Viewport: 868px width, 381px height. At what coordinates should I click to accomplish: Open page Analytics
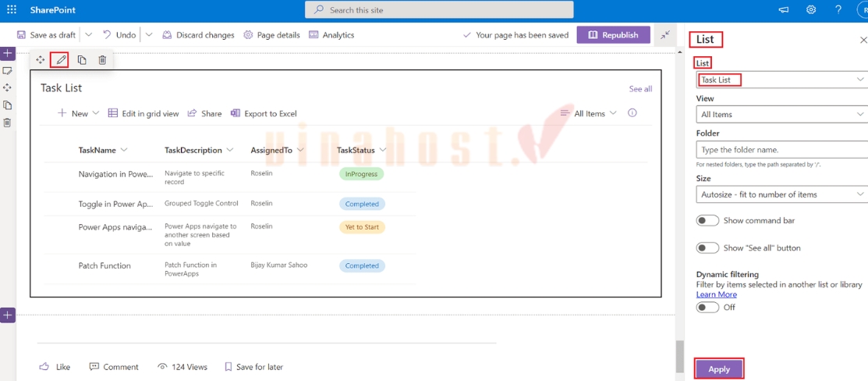[331, 34]
